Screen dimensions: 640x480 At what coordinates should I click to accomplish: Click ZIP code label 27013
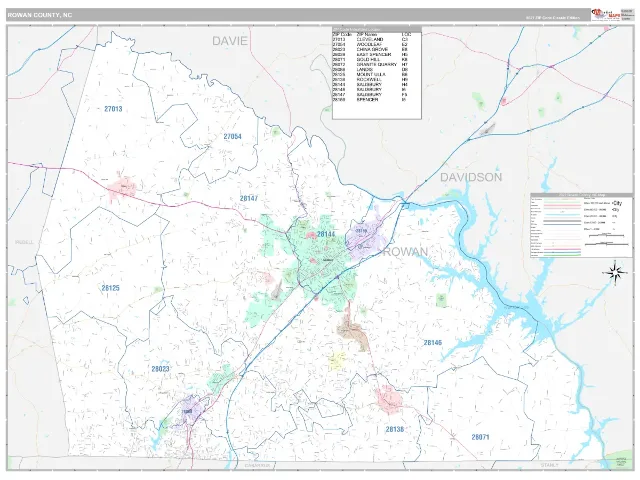pos(113,109)
